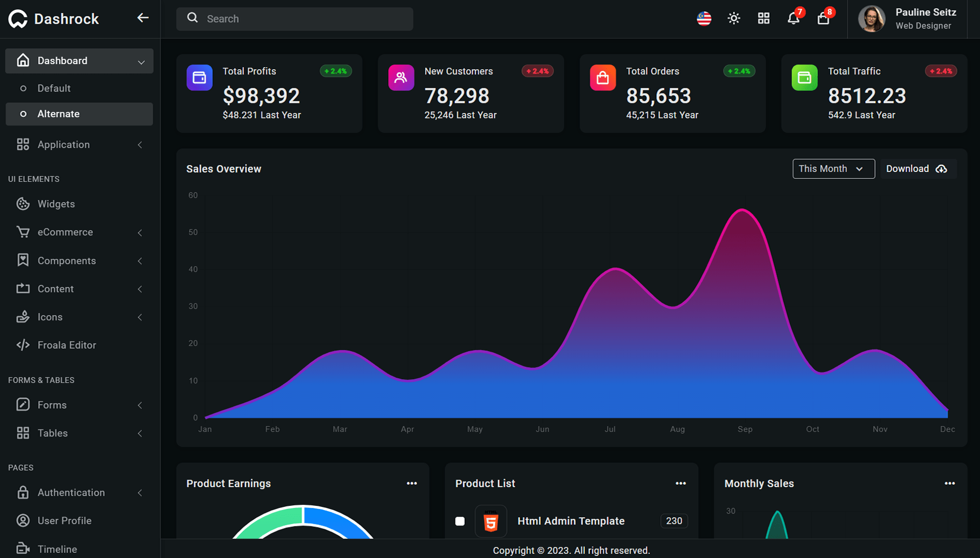Select the Default dashboard option

[54, 88]
